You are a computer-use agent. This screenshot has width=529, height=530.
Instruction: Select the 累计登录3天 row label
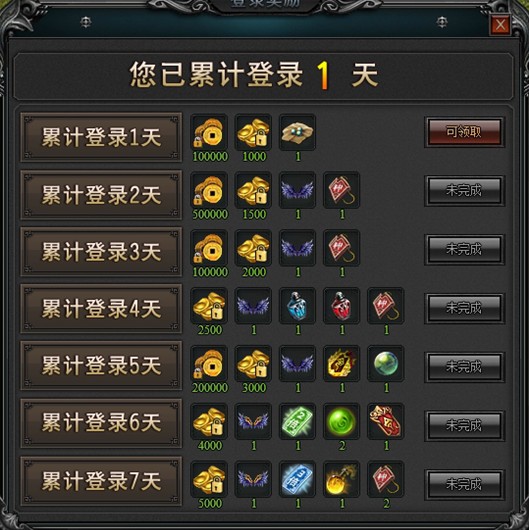click(x=101, y=252)
